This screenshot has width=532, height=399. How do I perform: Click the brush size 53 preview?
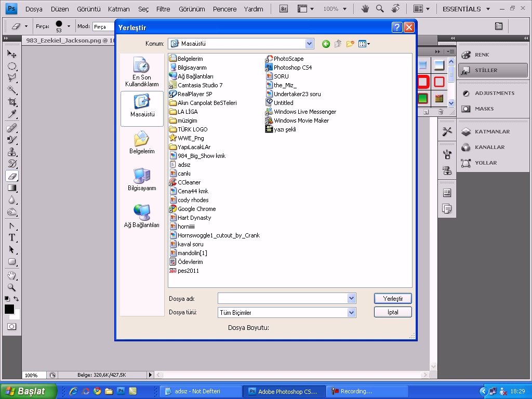[x=59, y=26]
